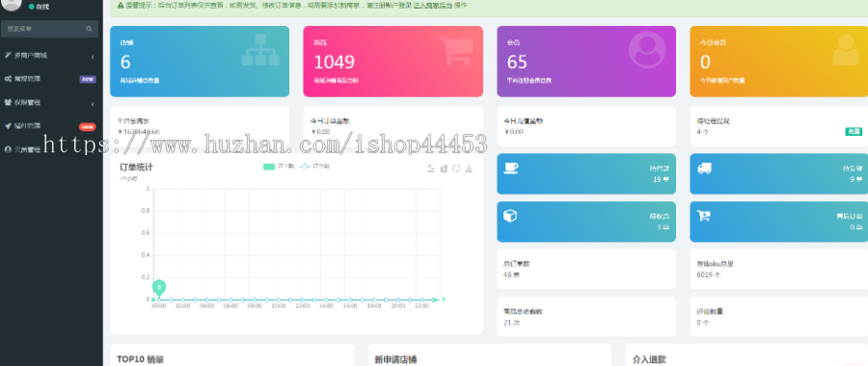Click review count value 0 个
Image resolution: width=868 pixels, height=366 pixels.
pyautogui.click(x=702, y=323)
